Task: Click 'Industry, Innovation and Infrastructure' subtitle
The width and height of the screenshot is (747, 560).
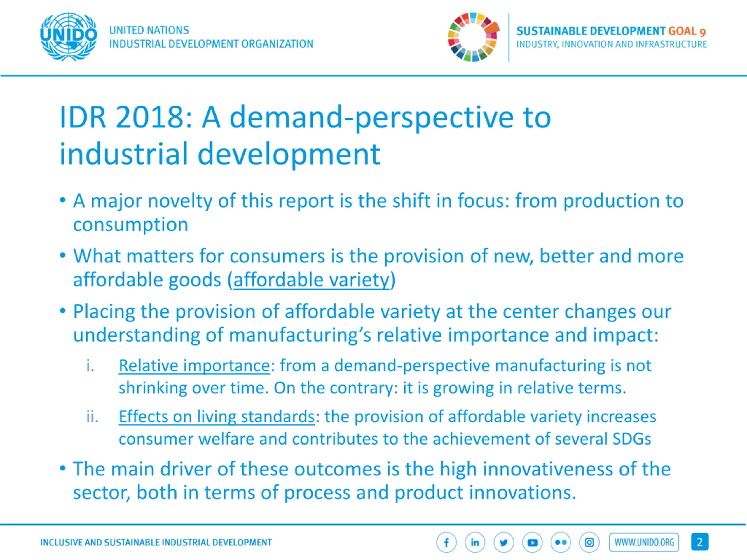Action: coord(612,44)
